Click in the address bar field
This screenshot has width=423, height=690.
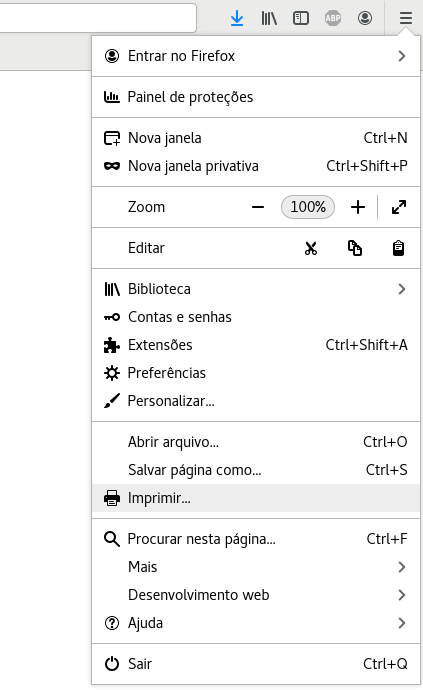pos(97,18)
